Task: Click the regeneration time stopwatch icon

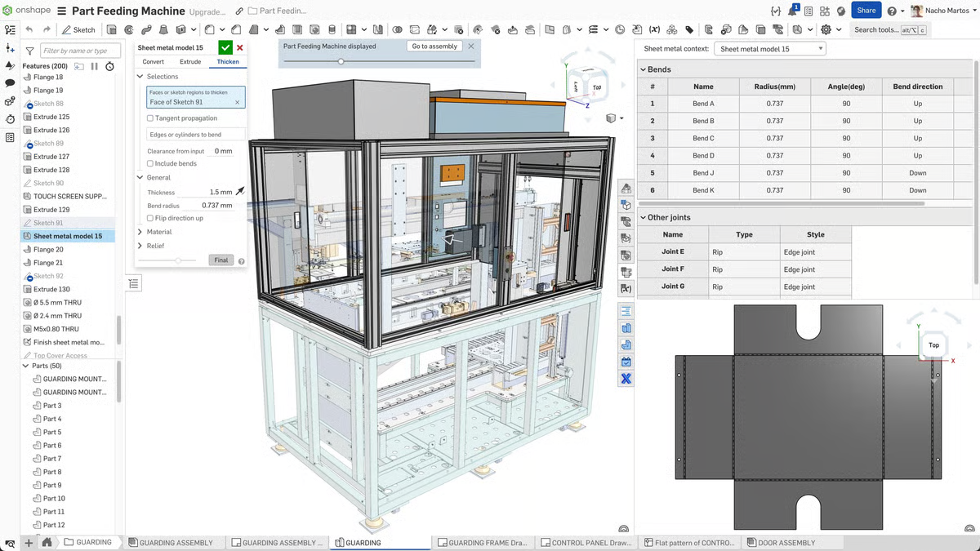Action: tap(109, 66)
